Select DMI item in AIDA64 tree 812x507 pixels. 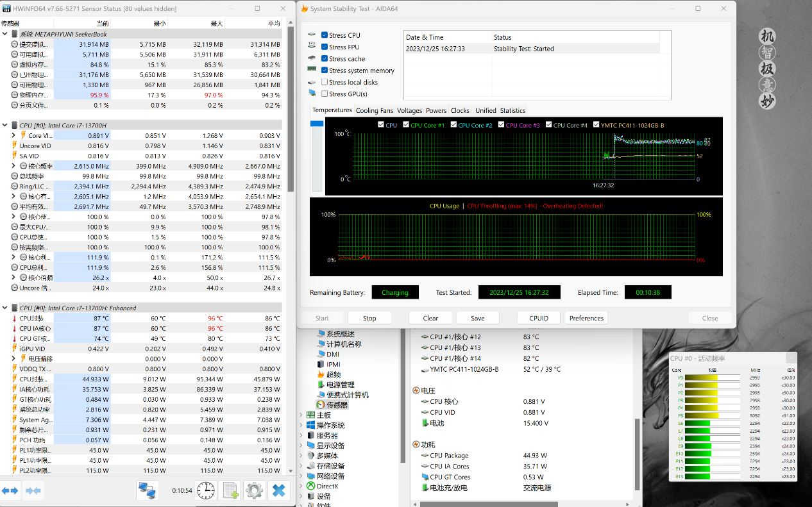click(333, 354)
